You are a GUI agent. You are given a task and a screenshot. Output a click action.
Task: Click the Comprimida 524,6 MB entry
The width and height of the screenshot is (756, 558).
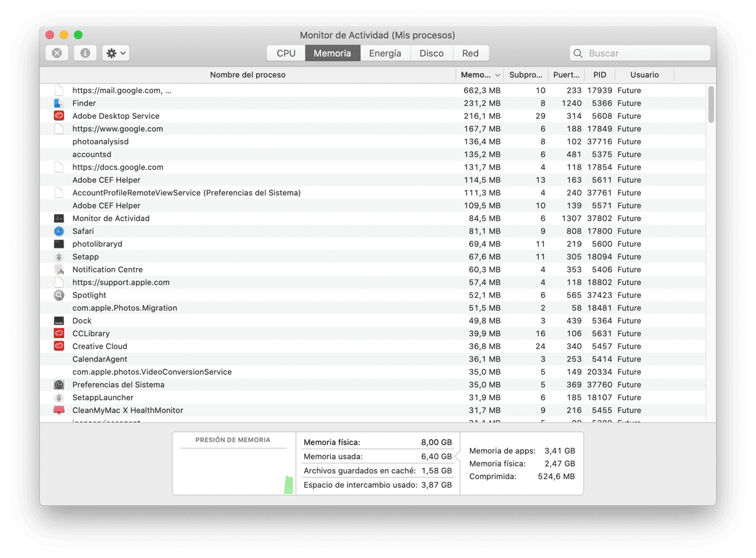click(522, 477)
